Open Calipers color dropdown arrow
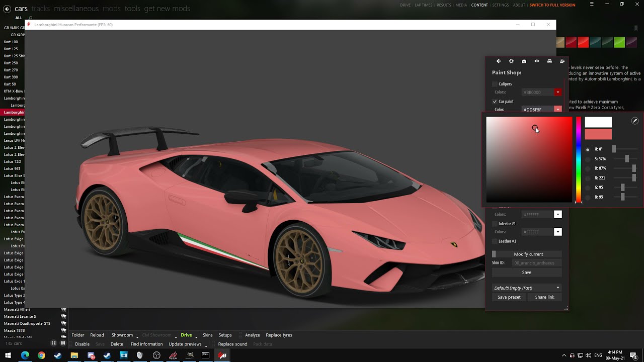Image resolution: width=644 pixels, height=362 pixels. click(557, 93)
